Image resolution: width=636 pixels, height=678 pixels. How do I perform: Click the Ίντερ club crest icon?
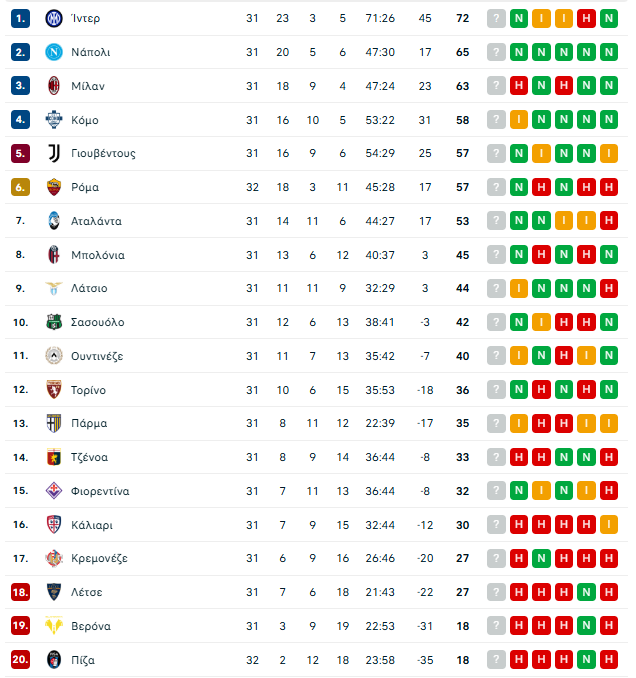54,18
